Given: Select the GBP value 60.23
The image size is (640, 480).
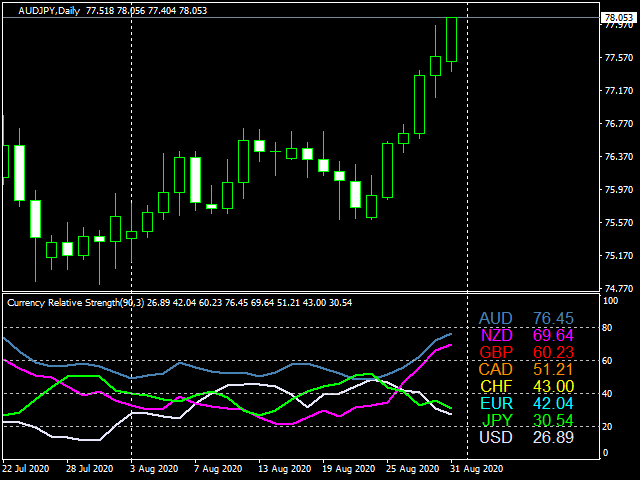Looking at the screenshot, I should [553, 352].
